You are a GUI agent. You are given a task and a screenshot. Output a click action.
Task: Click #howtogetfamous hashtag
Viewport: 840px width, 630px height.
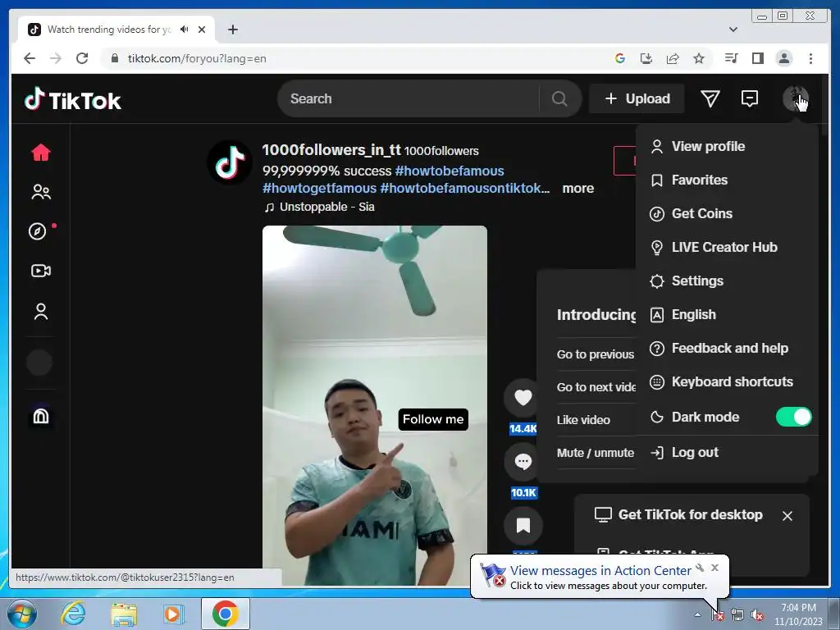pos(319,188)
